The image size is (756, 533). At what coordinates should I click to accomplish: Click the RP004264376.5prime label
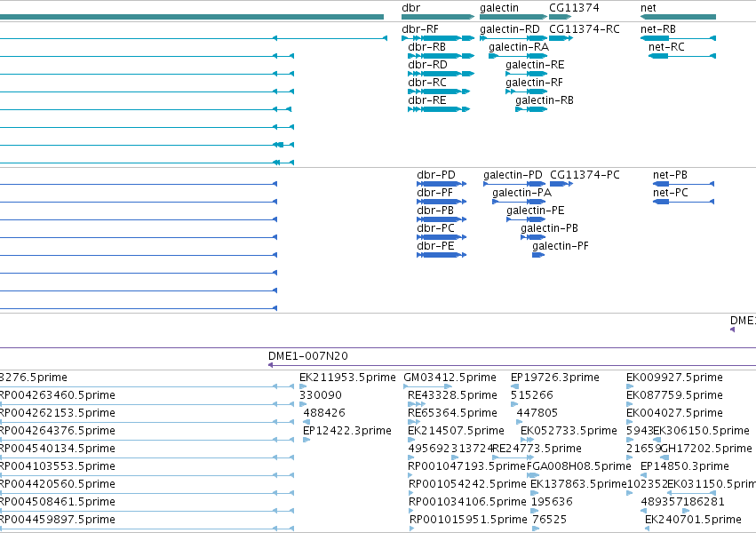[58, 431]
